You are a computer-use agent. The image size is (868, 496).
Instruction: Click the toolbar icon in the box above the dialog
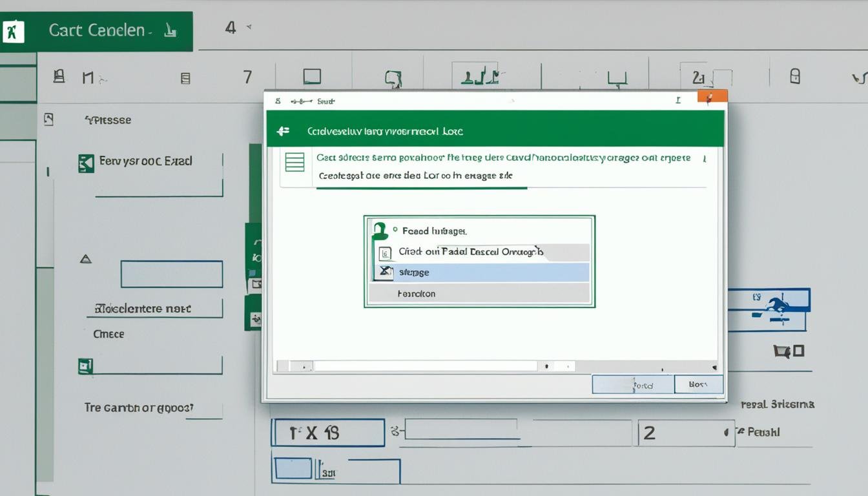pos(479,76)
